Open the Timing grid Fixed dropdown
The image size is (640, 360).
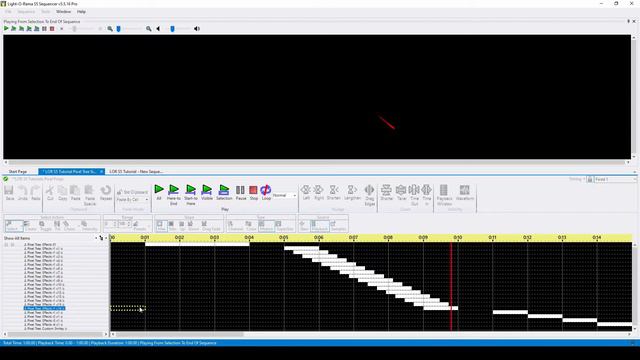615,179
